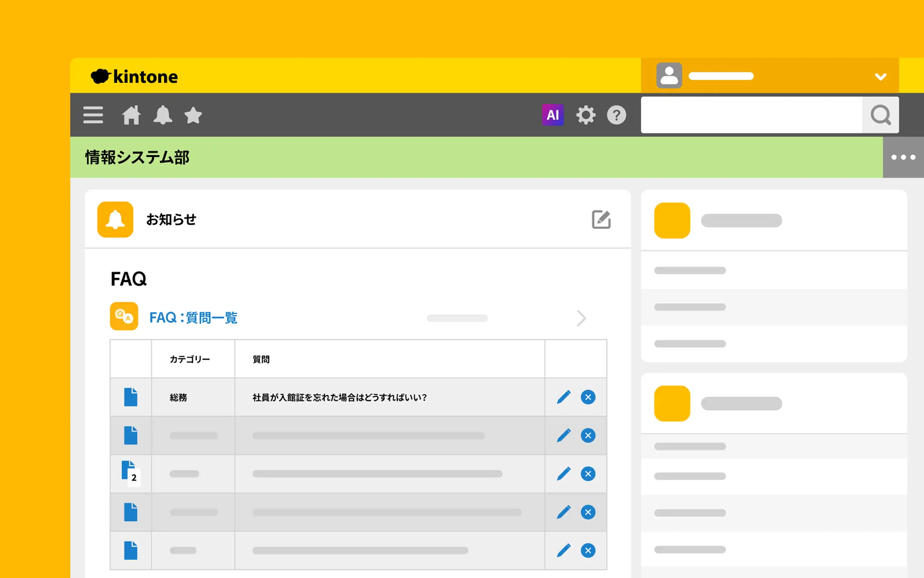Open the record marked with number 2

click(x=130, y=473)
